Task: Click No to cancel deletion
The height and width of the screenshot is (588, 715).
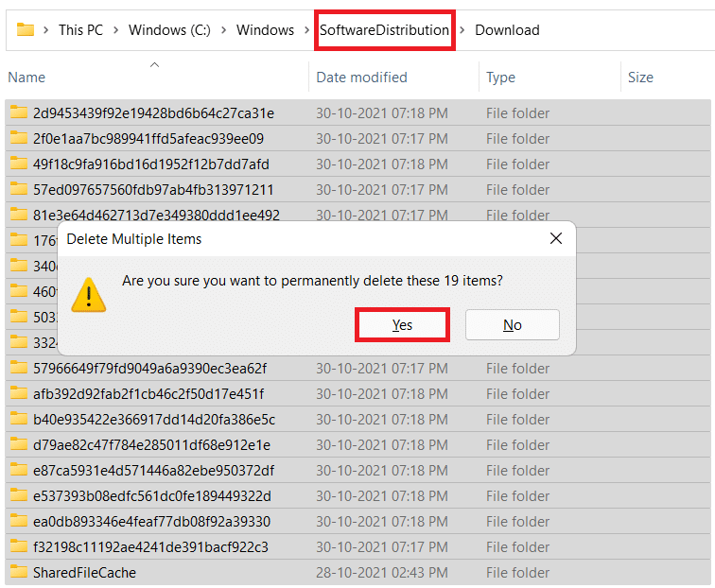Action: coord(512,325)
